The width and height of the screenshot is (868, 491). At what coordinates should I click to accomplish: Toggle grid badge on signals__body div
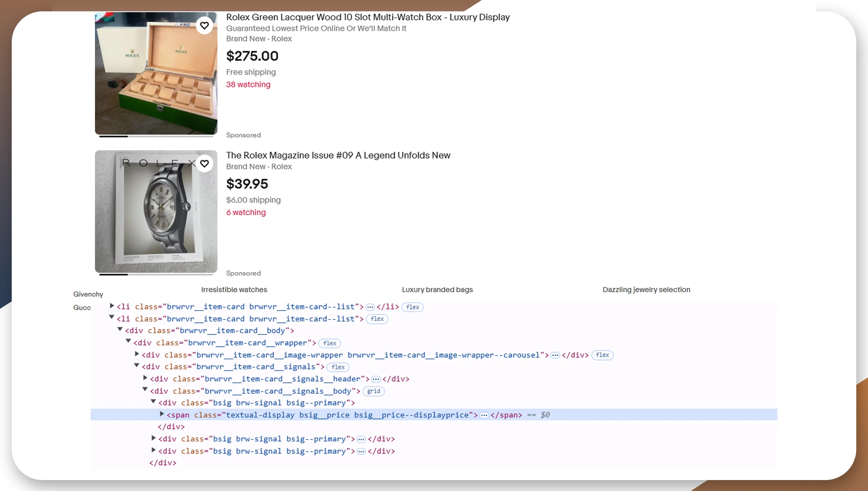pyautogui.click(x=374, y=391)
